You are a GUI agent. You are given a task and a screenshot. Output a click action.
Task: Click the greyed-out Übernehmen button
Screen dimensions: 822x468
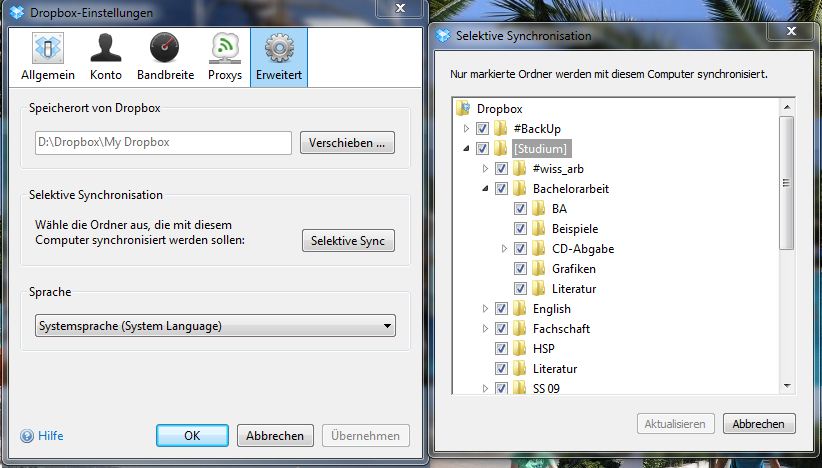(365, 436)
